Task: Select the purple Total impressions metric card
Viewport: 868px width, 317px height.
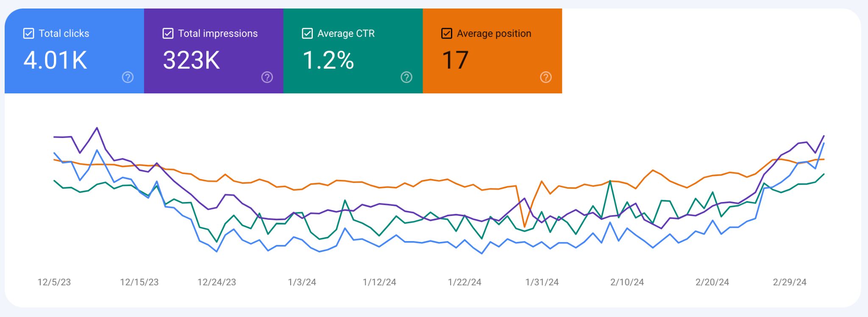Action: 214,50
